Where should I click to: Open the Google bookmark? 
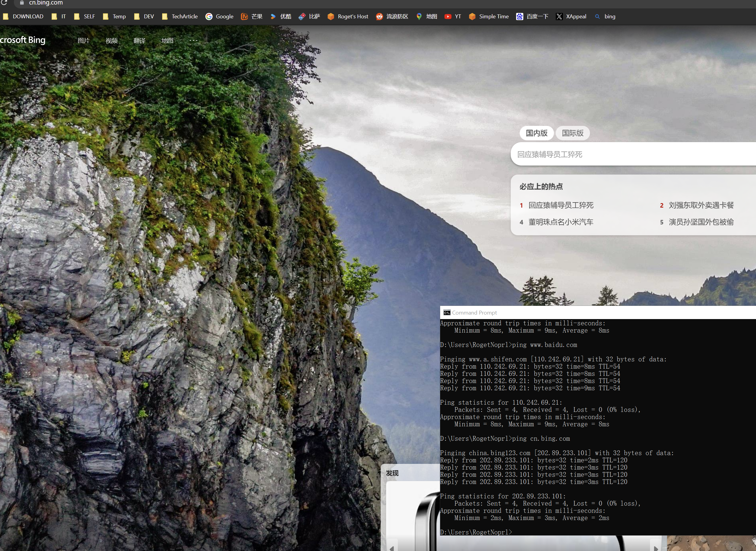click(x=219, y=16)
